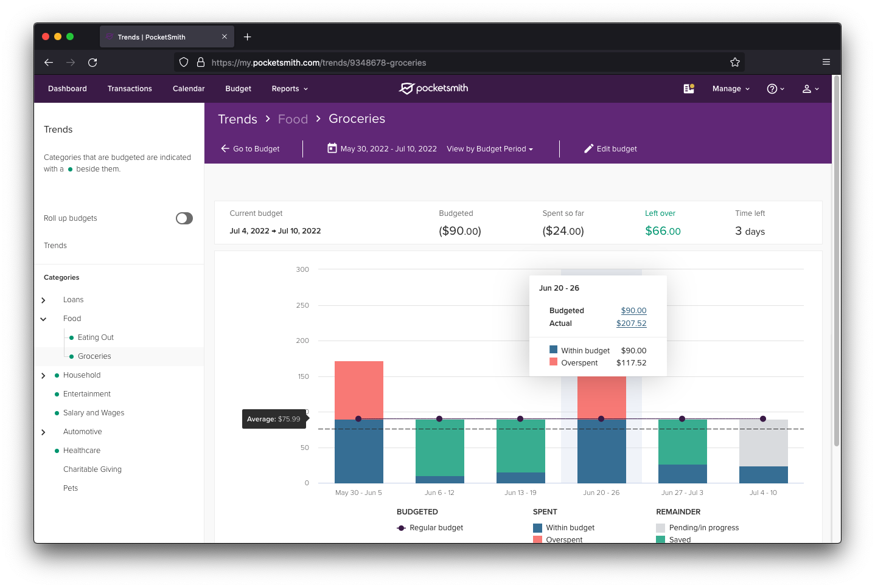The width and height of the screenshot is (875, 588).
Task: Open the $207.52 actual amount link
Action: 631,323
